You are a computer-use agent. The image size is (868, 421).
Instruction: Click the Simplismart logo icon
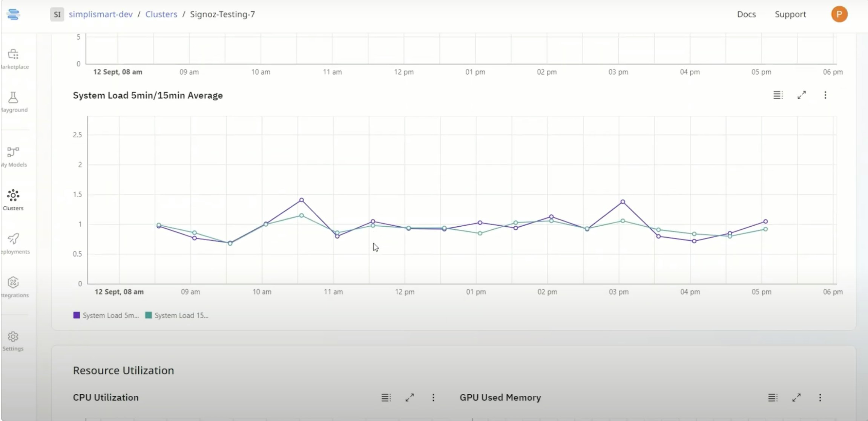pyautogui.click(x=13, y=14)
